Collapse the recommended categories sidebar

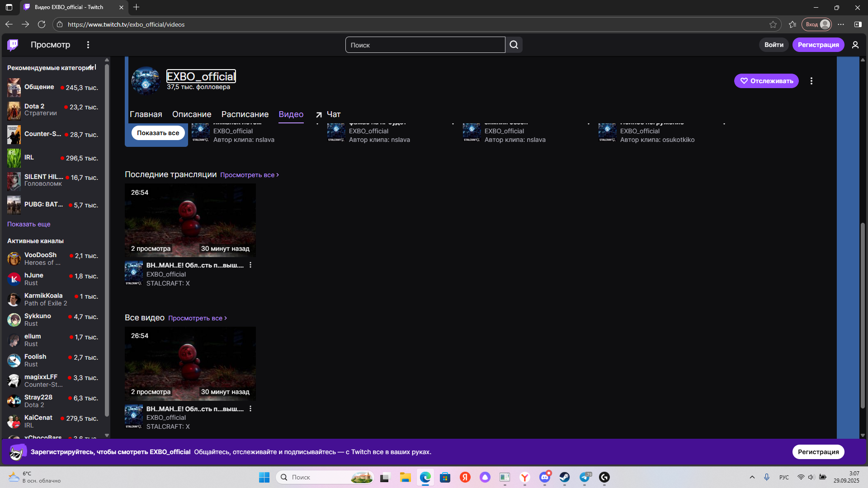coord(92,67)
